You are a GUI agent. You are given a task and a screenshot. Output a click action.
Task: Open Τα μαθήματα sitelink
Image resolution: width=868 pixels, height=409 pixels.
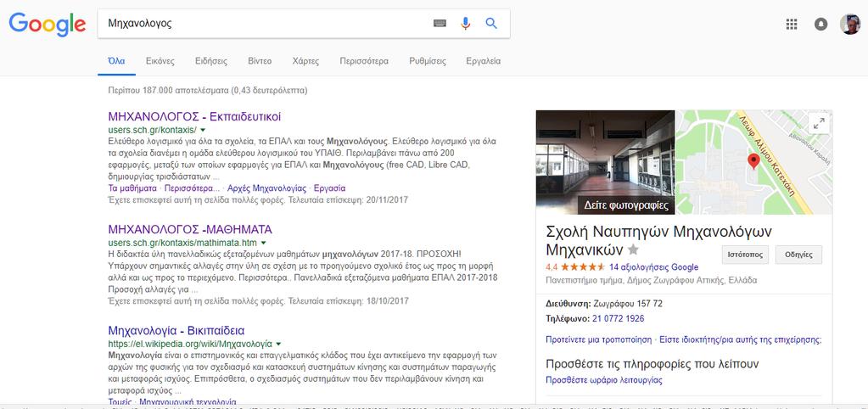[132, 188]
